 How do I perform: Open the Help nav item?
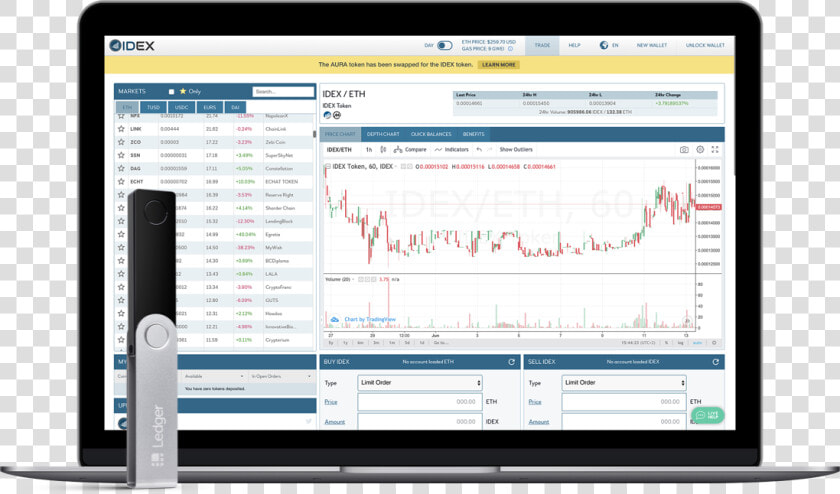tap(574, 46)
